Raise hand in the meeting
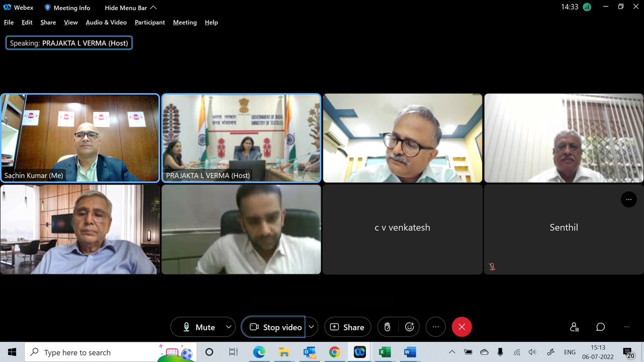 pyautogui.click(x=387, y=327)
